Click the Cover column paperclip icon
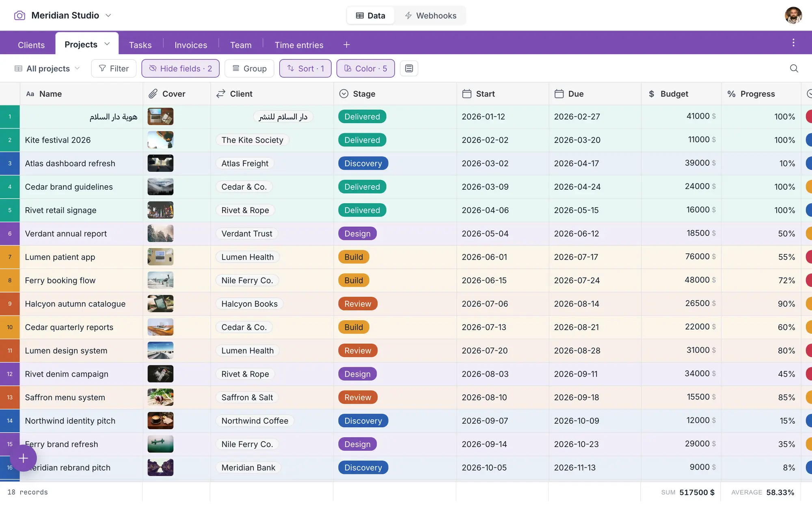The height and width of the screenshot is (508, 812). tap(153, 94)
